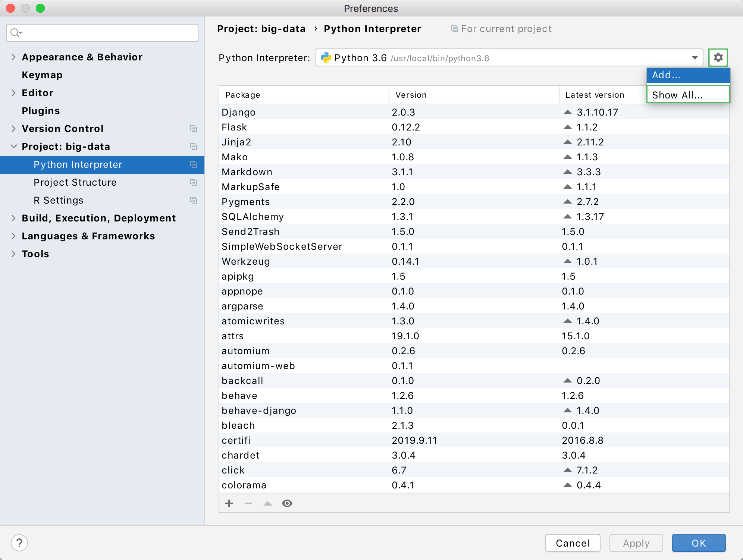Image resolution: width=743 pixels, height=560 pixels.
Task: Select R Settings under Project big-data
Action: [59, 200]
